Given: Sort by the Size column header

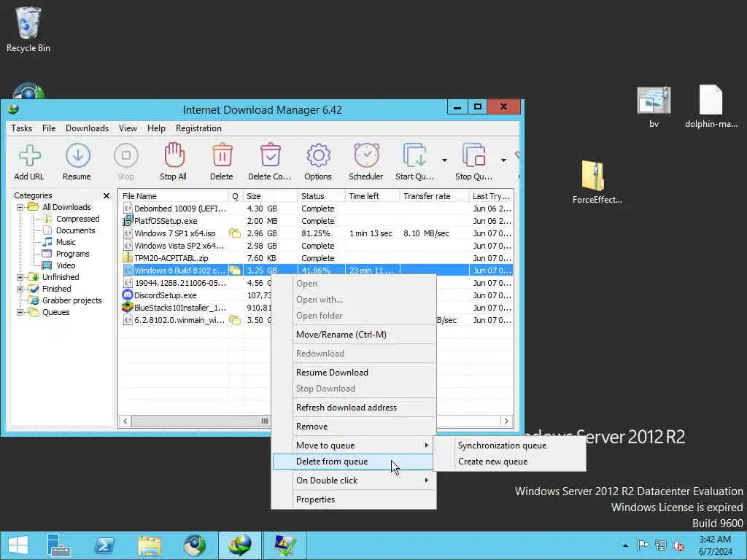Looking at the screenshot, I should (x=270, y=196).
